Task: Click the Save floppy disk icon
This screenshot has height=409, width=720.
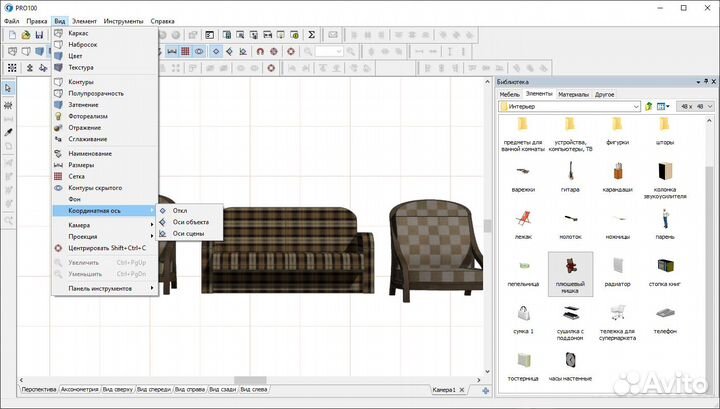Action: tap(39, 34)
